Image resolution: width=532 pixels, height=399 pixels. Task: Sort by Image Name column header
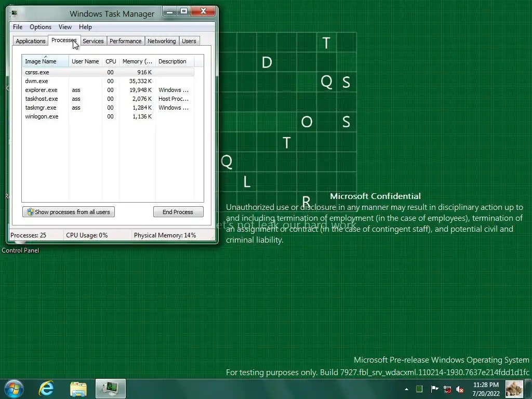[x=46, y=61]
